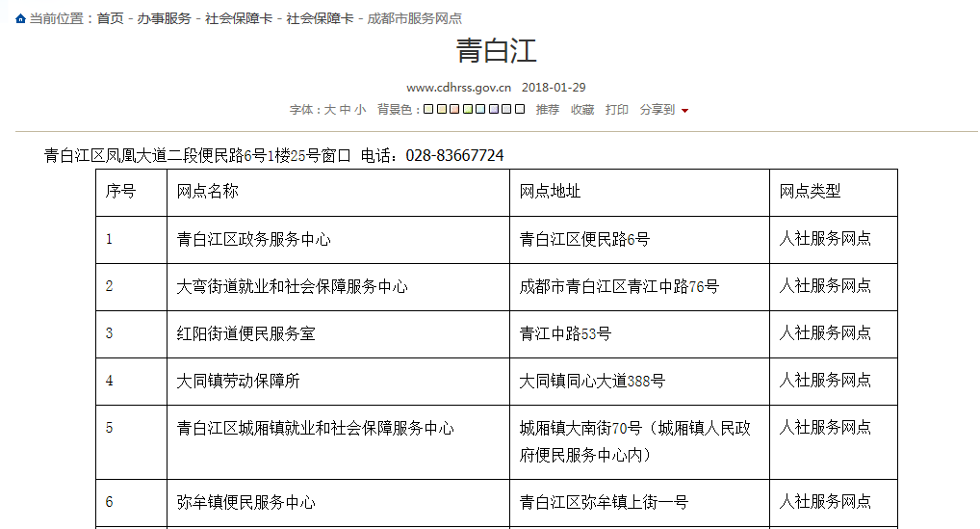Choose the pink background color swatch
This screenshot has height=529, width=980.
coord(454,109)
